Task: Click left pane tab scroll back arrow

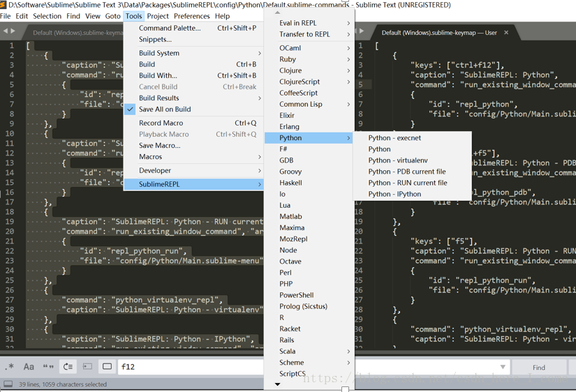Action: pyautogui.click(x=5, y=31)
